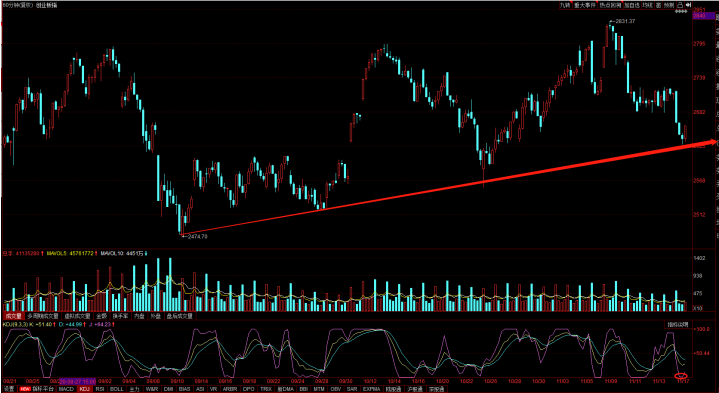This screenshot has width=719, height=393.
Task: Select the 陆股通 tab
Action: 393,389
